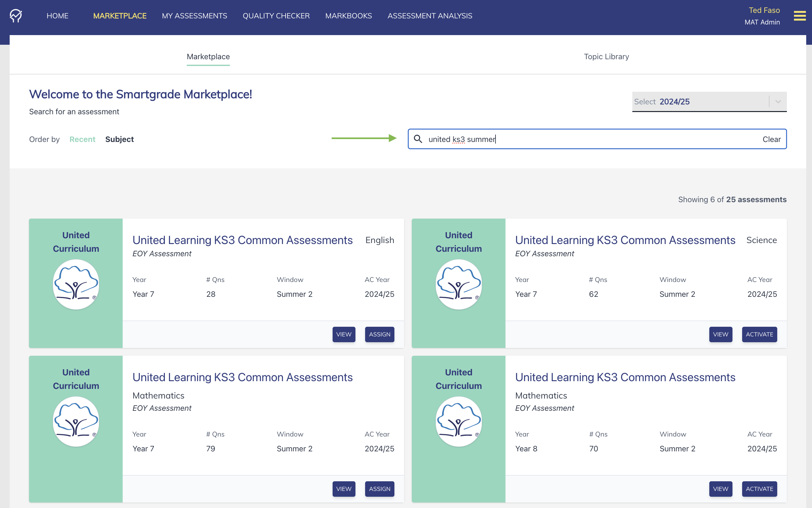Click the Smartgrade logo icon
Screen dimensions: 812x508
16,16
